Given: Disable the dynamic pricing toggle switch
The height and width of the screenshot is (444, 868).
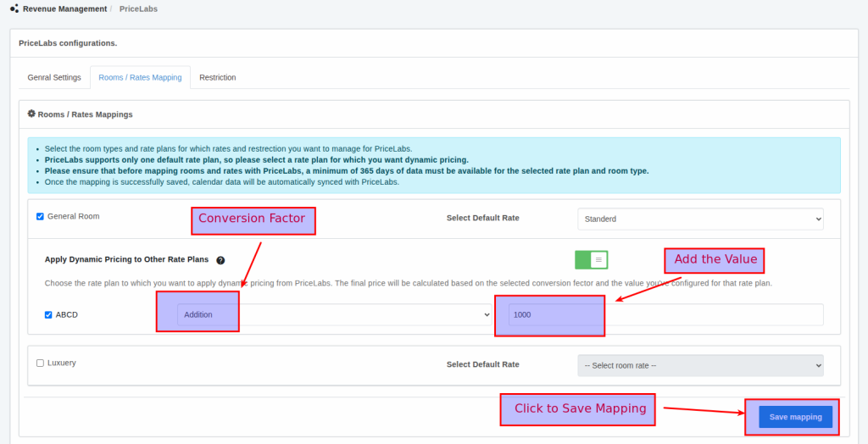Looking at the screenshot, I should (x=591, y=260).
